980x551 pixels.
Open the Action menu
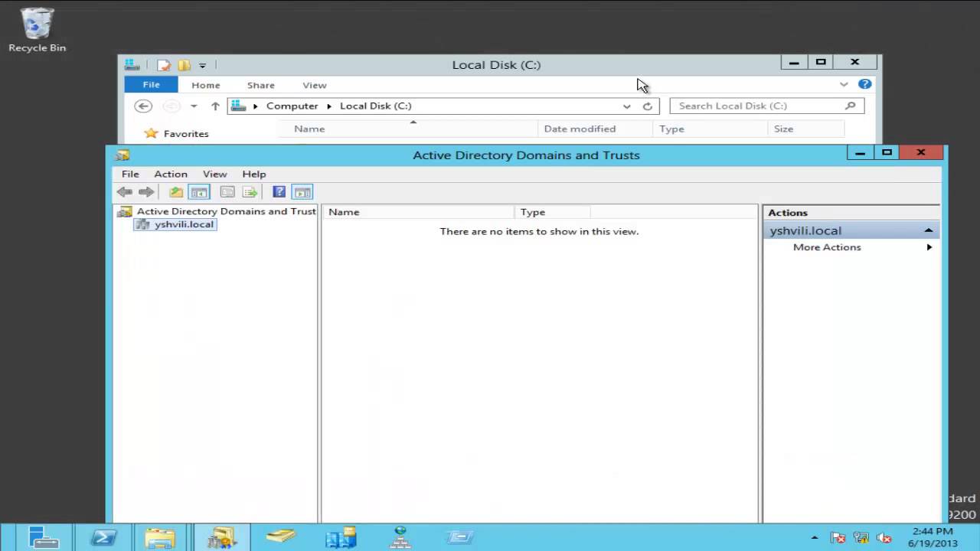coord(171,174)
